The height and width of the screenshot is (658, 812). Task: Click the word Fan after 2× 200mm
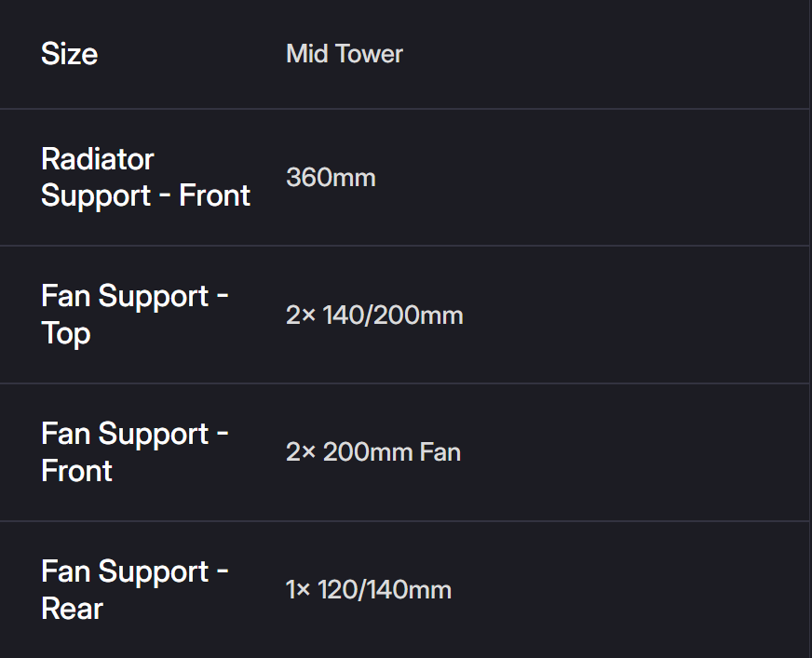click(440, 452)
